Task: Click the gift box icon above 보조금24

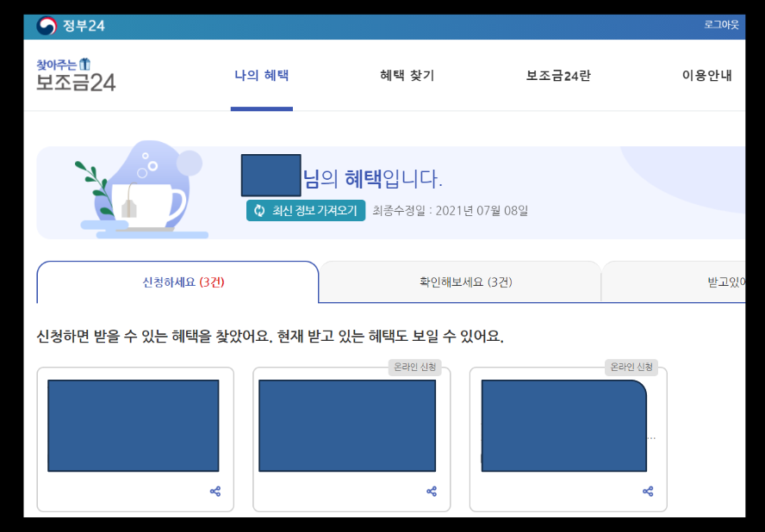Action: tap(85, 64)
